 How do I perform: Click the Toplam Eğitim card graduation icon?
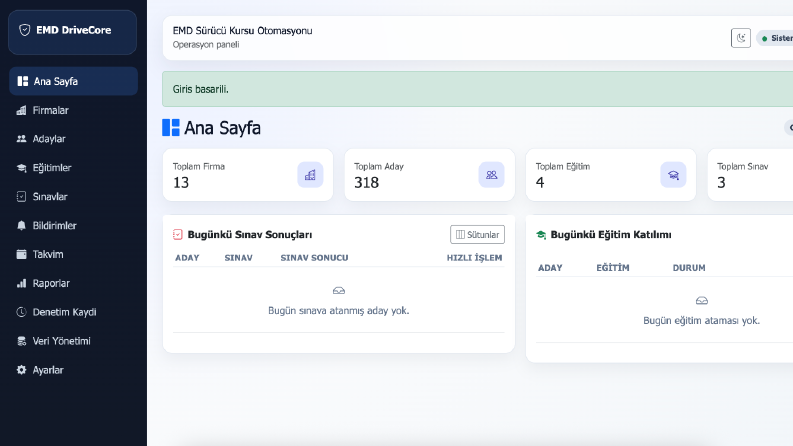[x=673, y=175]
